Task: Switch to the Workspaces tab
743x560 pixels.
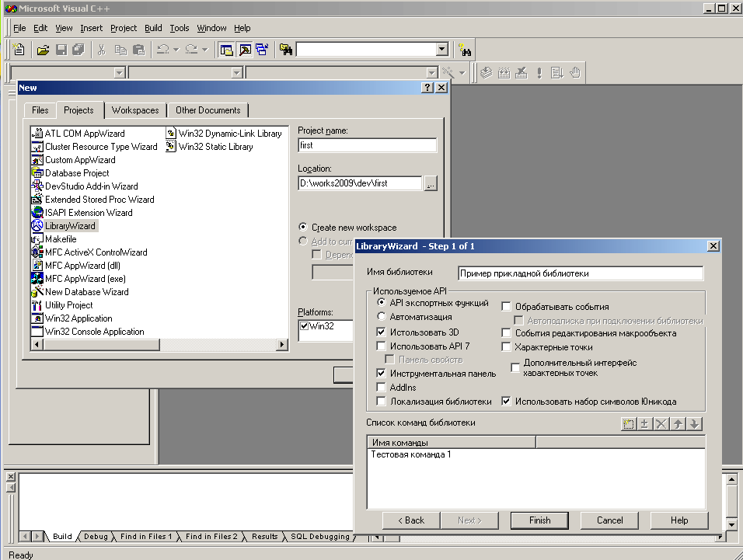Action: coord(134,110)
